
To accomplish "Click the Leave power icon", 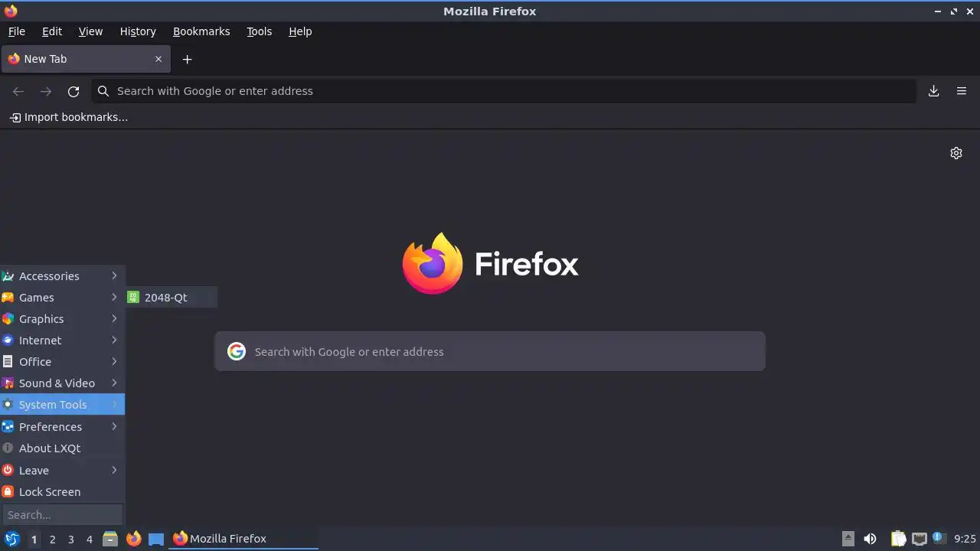I will pos(8,470).
